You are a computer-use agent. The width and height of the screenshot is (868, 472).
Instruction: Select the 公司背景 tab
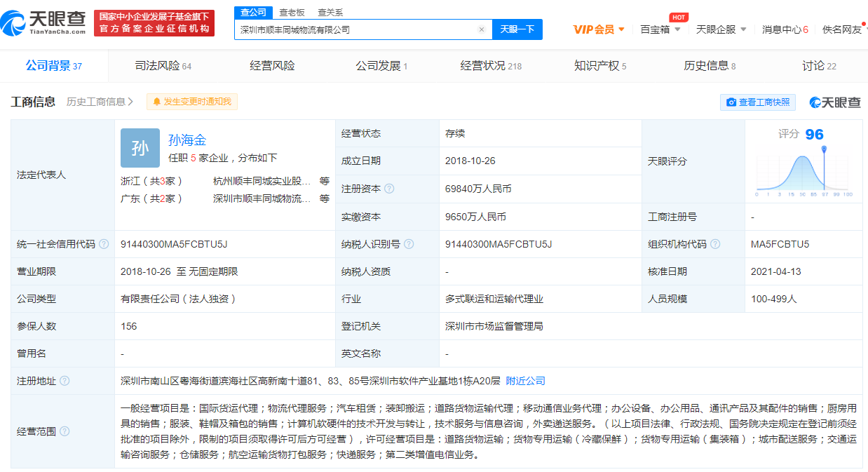pos(54,66)
